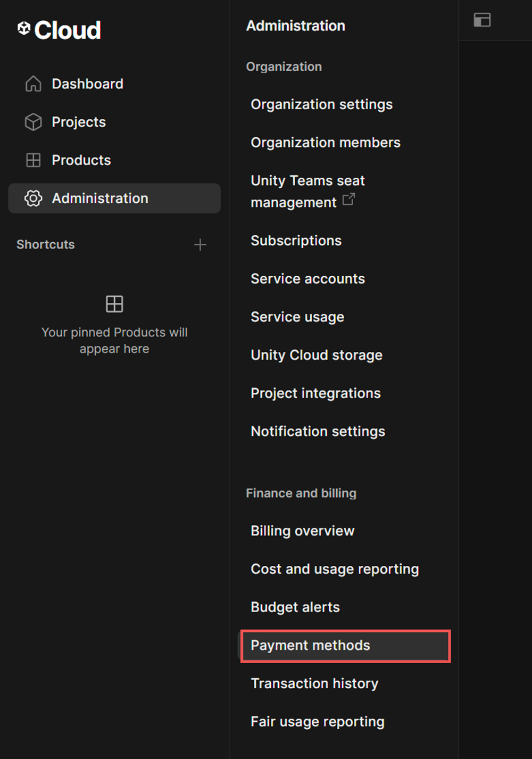Collapse the sidebar using the panel icon
This screenshot has width=532, height=759.
click(482, 20)
